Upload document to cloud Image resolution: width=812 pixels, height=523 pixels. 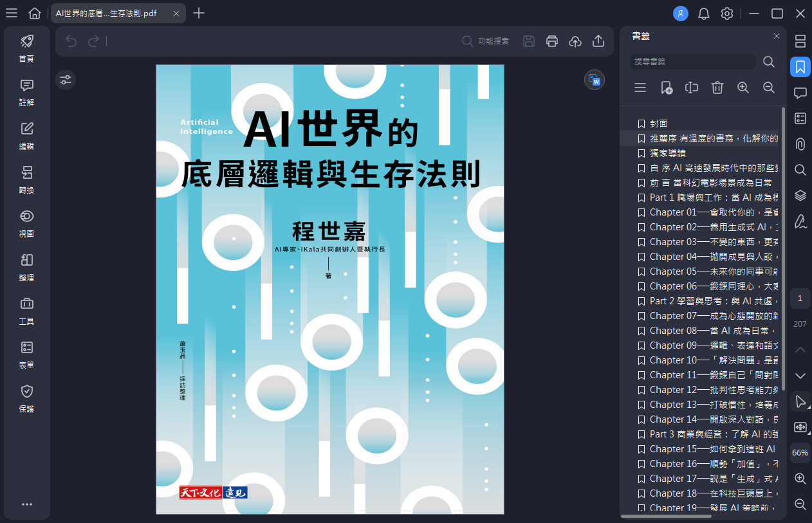(575, 41)
